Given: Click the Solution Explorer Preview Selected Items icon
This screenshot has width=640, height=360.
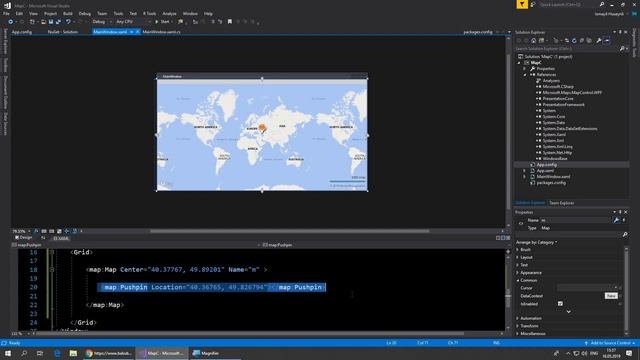Looking at the screenshot, I should [607, 40].
